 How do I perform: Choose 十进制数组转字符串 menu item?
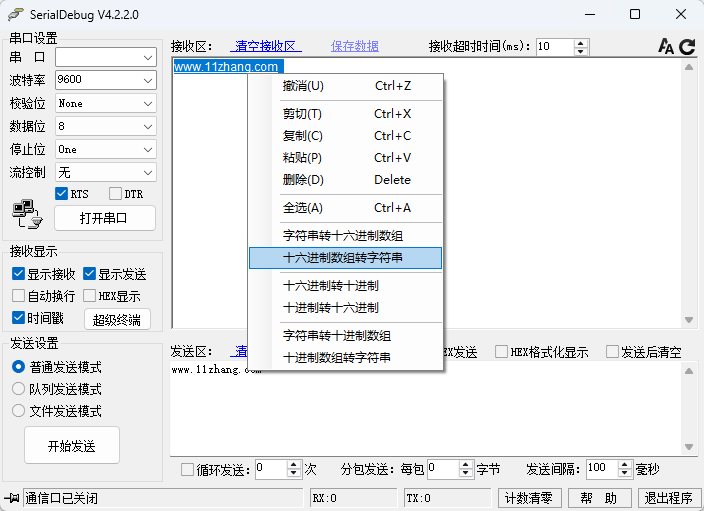pos(346,357)
